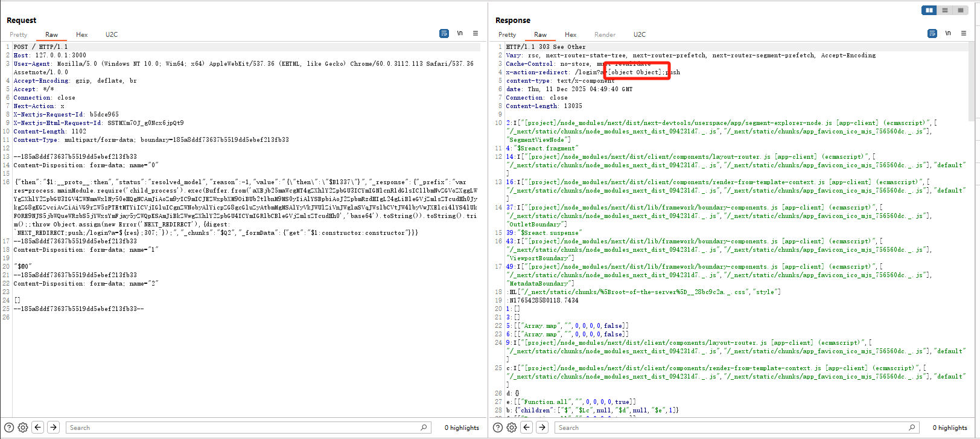Open the Render tab in Response
980x439 pixels.
[x=605, y=34]
